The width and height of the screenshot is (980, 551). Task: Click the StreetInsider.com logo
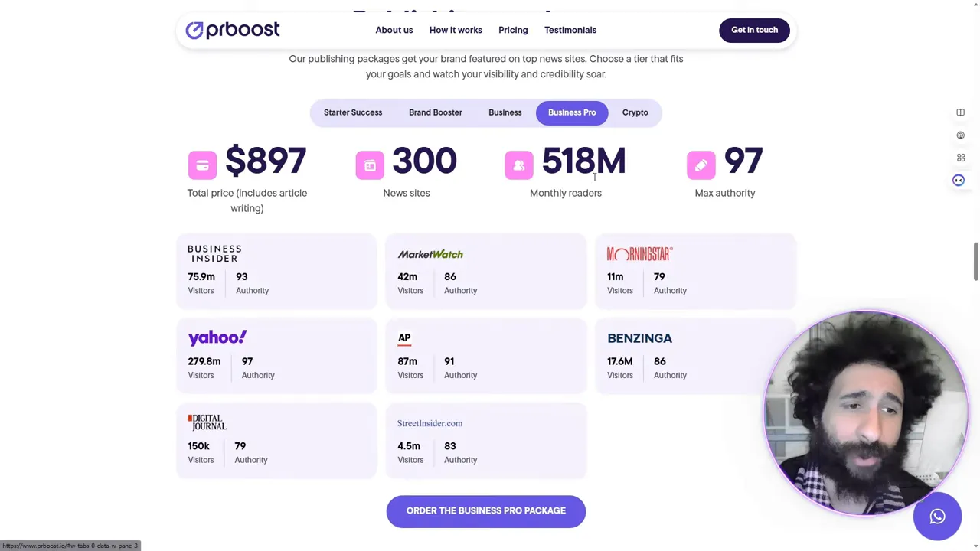[x=430, y=423]
